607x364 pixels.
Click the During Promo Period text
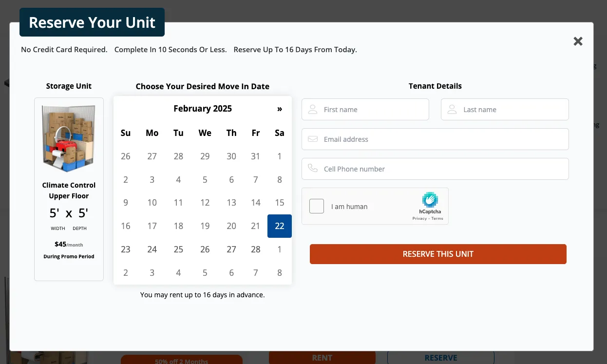pyautogui.click(x=69, y=256)
